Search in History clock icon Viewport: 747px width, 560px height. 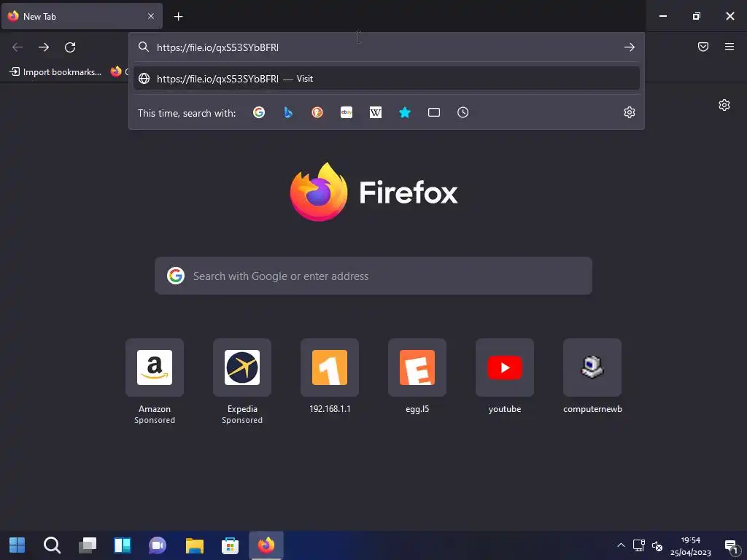click(463, 112)
